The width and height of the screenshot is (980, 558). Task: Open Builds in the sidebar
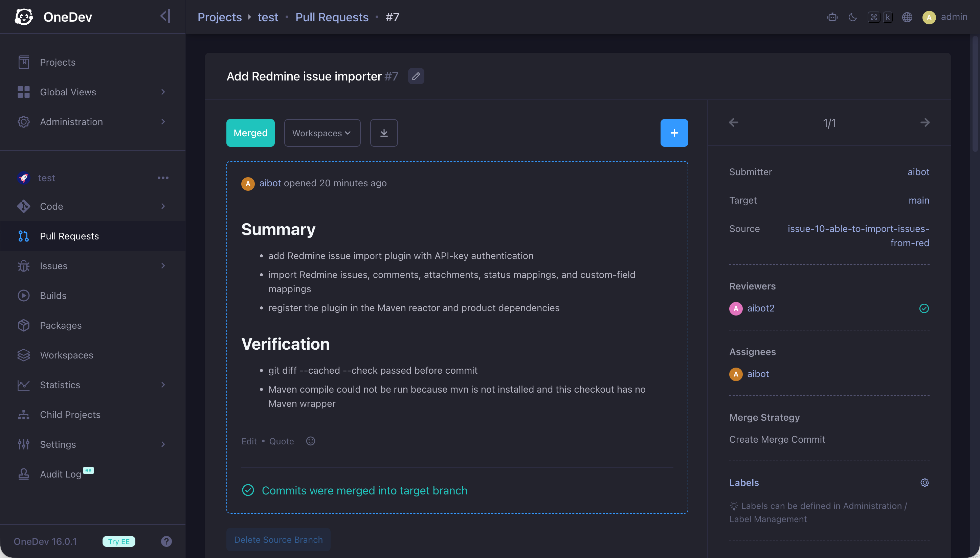[x=93, y=296]
